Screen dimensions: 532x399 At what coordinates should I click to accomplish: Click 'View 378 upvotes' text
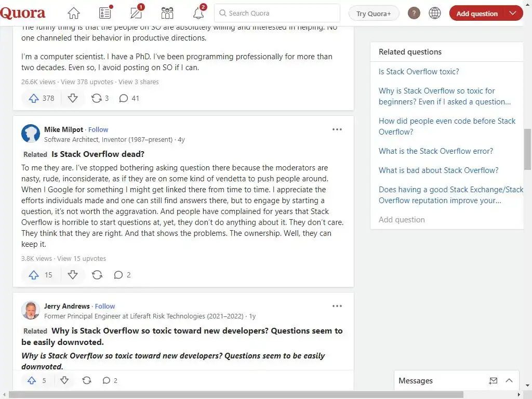click(x=87, y=82)
